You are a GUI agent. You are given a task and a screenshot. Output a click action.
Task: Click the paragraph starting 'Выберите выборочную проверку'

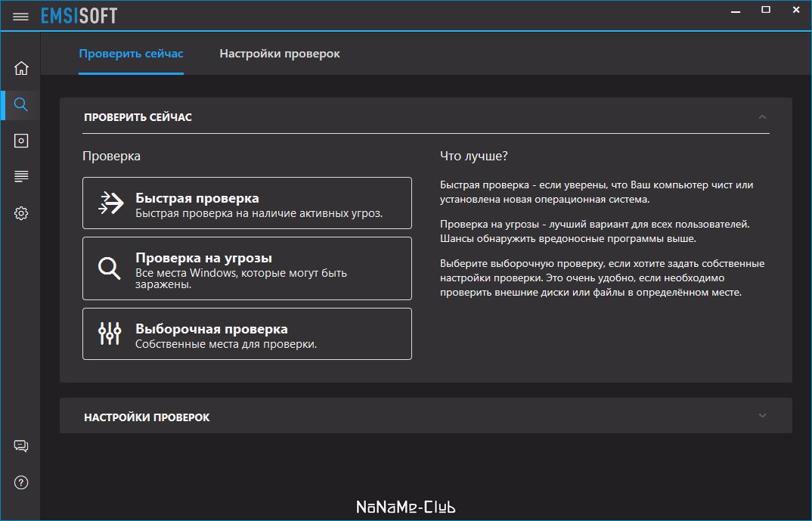[x=603, y=278]
